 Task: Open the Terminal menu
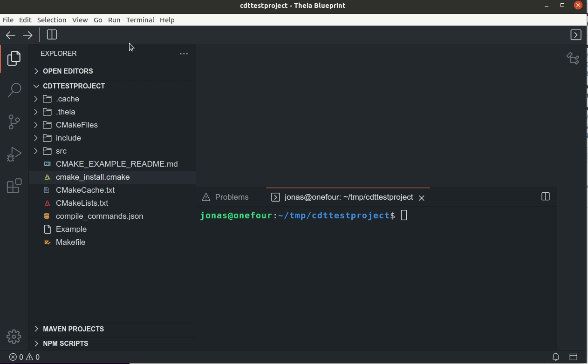(140, 20)
